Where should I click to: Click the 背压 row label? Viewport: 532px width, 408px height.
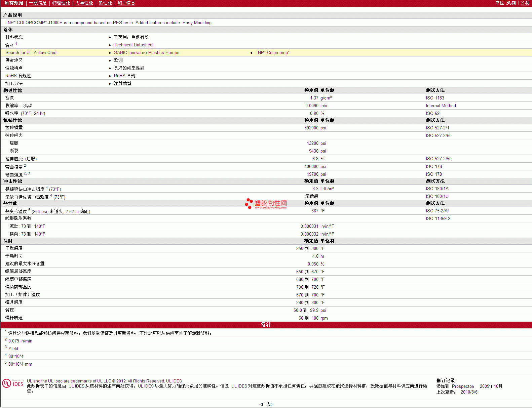(9, 310)
